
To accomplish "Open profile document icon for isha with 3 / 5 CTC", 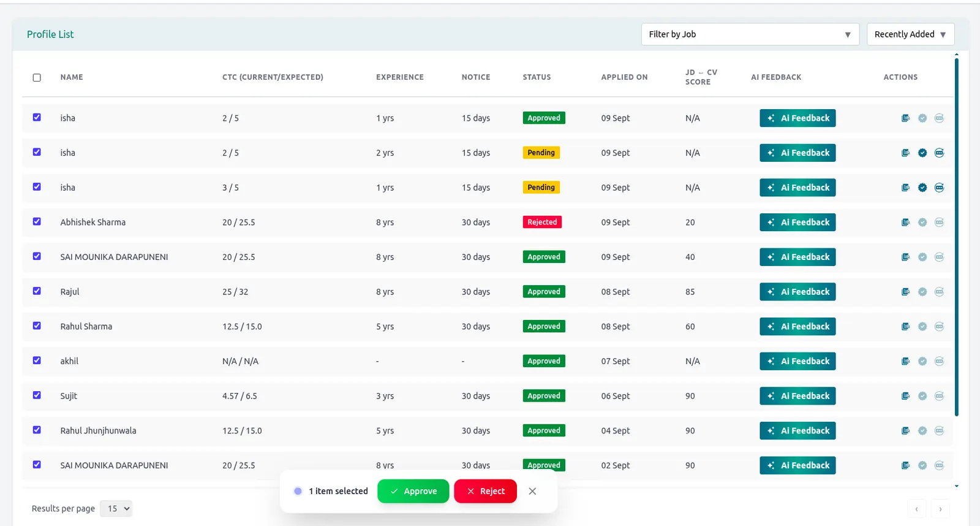I will point(905,188).
